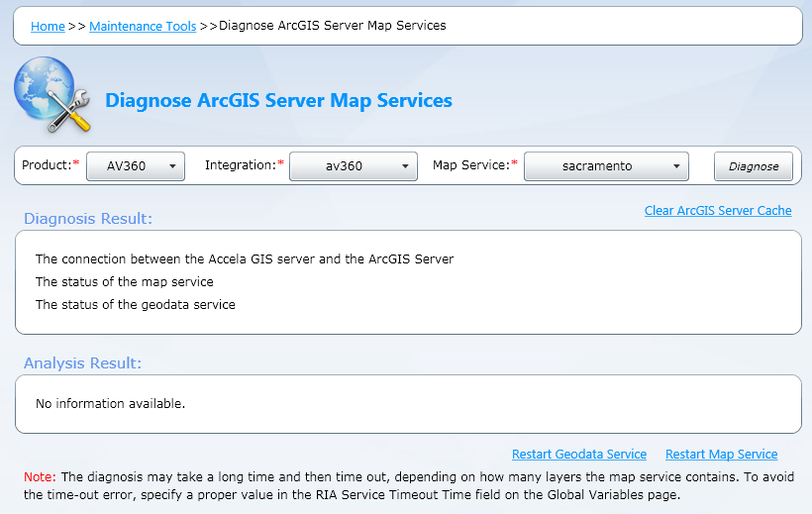Click the No information available text
The width and height of the screenshot is (812, 514).
pyautogui.click(x=110, y=403)
